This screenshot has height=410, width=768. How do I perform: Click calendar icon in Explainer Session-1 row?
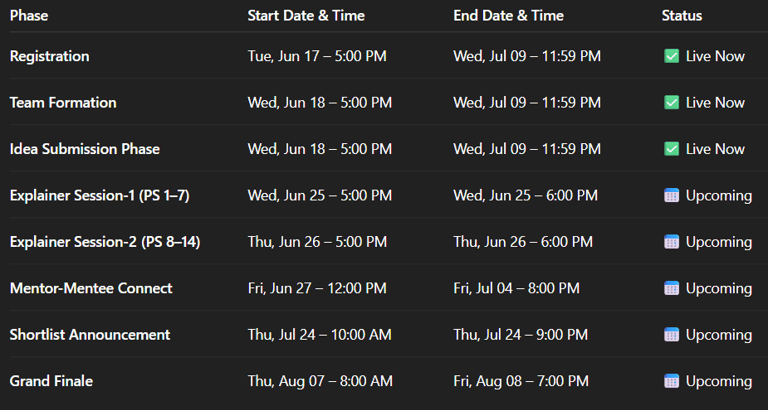[x=671, y=195]
